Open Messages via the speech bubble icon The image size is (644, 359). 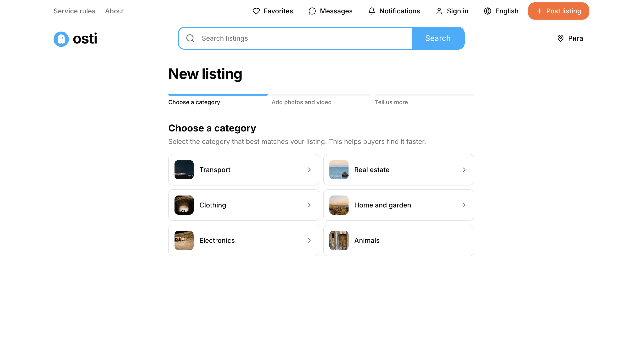pos(312,11)
